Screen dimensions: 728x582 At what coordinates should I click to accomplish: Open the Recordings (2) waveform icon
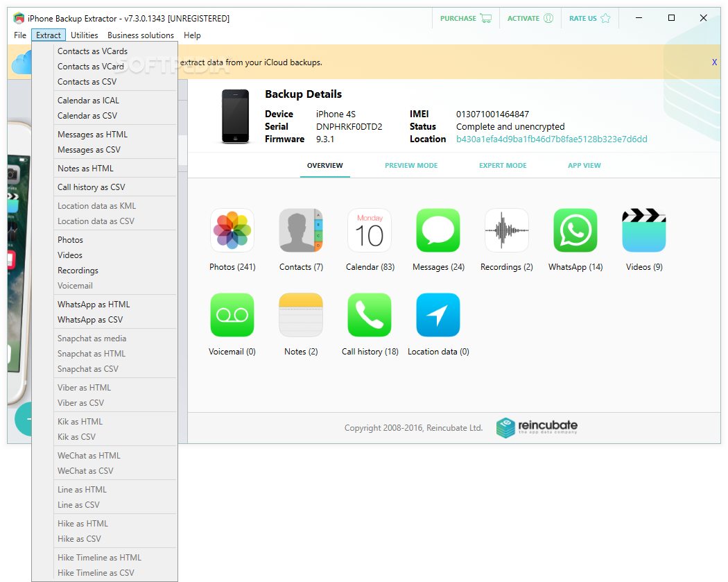pyautogui.click(x=507, y=230)
